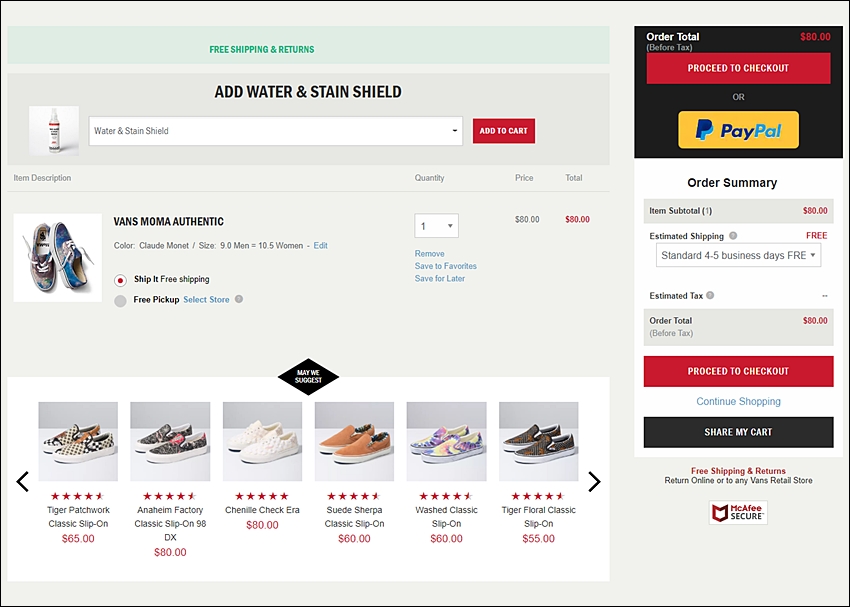This screenshot has height=607, width=850.
Task: Open the Anaheim Factory Classic Slip-On 98 DX image
Action: (x=170, y=441)
